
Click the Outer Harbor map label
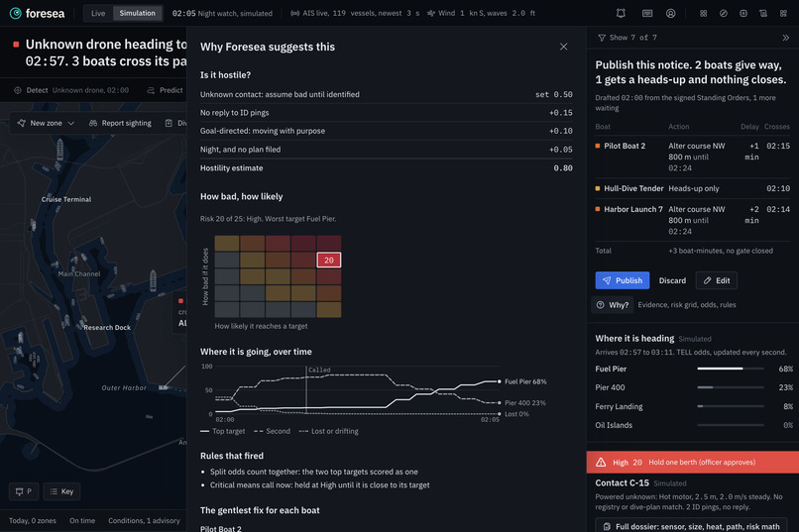pos(124,388)
